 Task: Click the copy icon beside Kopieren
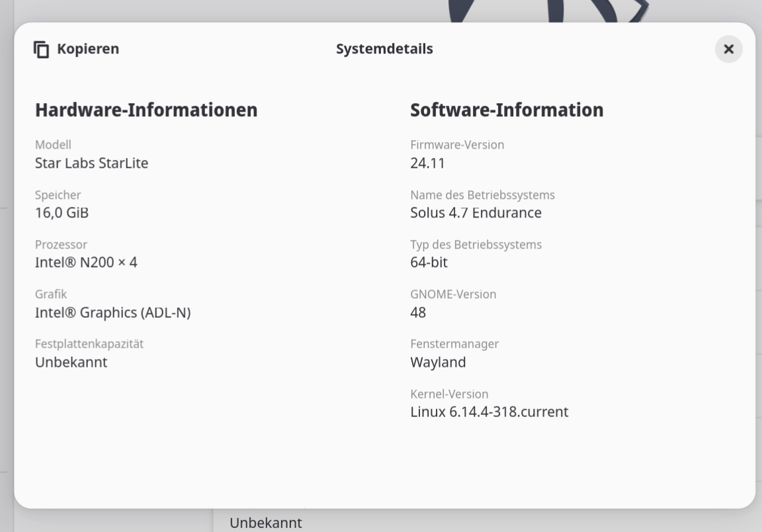[42, 50]
